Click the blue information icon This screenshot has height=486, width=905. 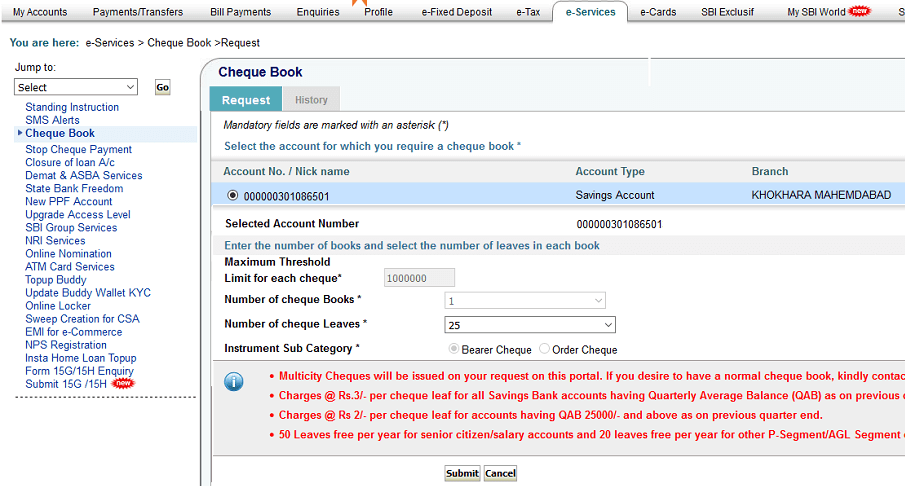(x=234, y=382)
